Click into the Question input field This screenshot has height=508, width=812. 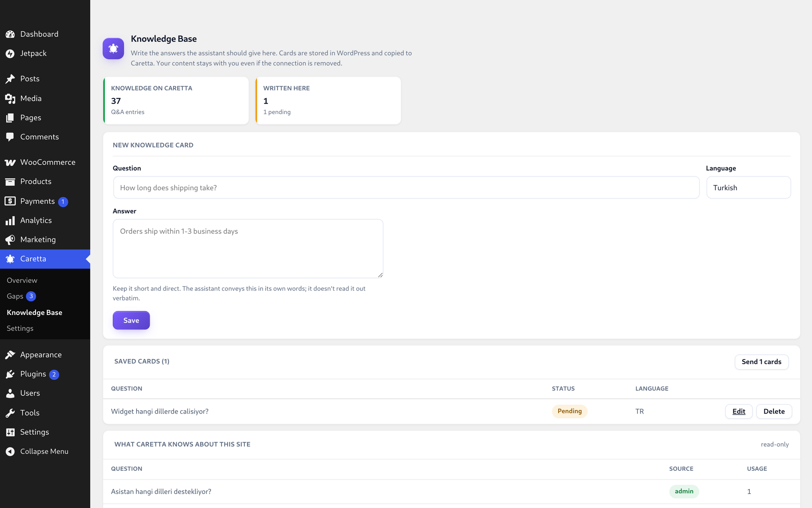[x=406, y=188]
